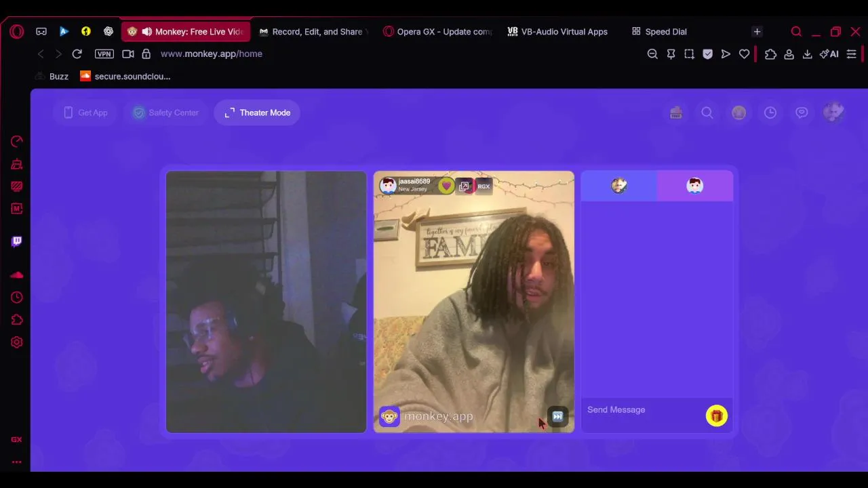This screenshot has width=868, height=488.
Task: Take a snapshot with selection icon
Action: coord(689,54)
